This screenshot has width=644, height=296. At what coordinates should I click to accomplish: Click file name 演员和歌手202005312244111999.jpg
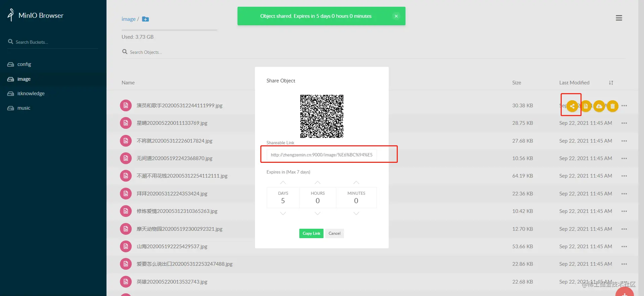point(179,106)
